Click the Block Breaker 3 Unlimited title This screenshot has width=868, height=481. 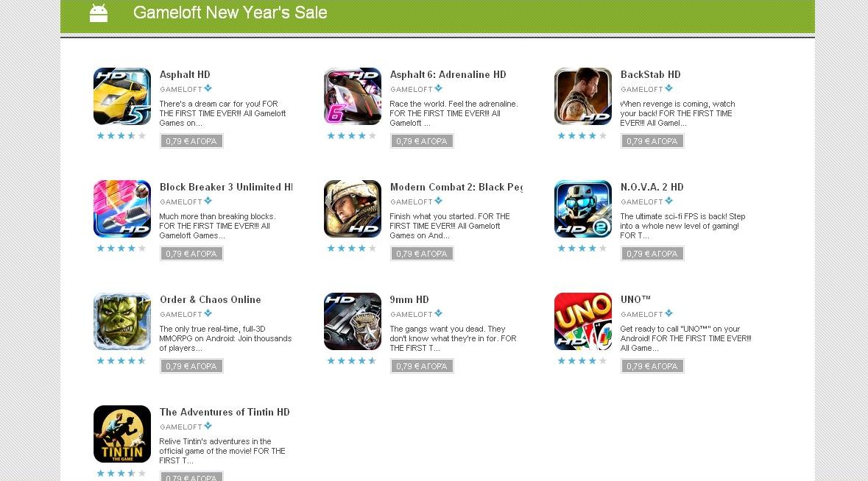[x=225, y=187]
